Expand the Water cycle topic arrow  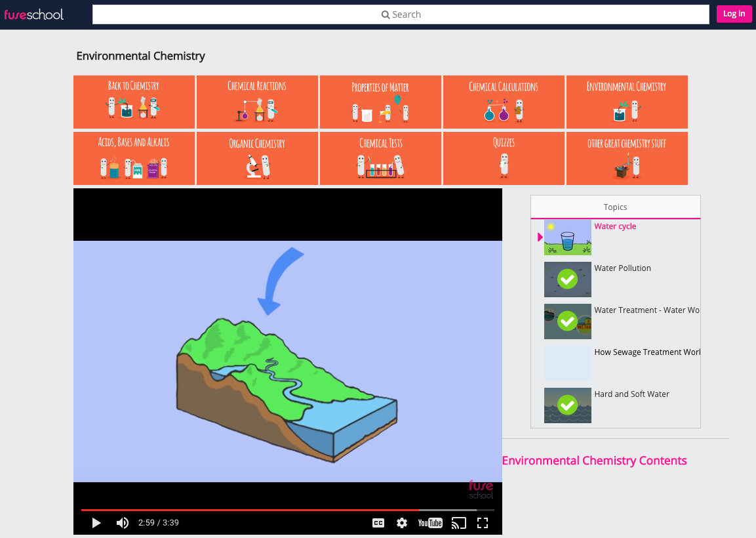click(x=540, y=237)
